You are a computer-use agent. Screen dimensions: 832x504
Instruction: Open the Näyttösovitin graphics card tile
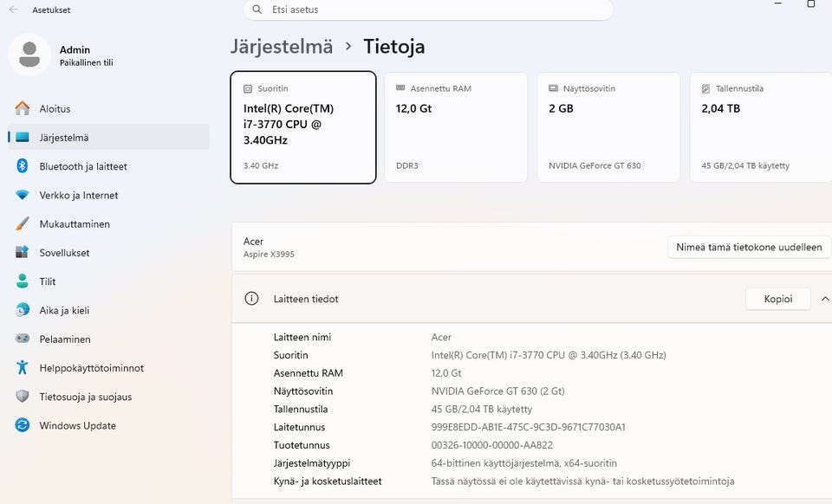(x=608, y=127)
